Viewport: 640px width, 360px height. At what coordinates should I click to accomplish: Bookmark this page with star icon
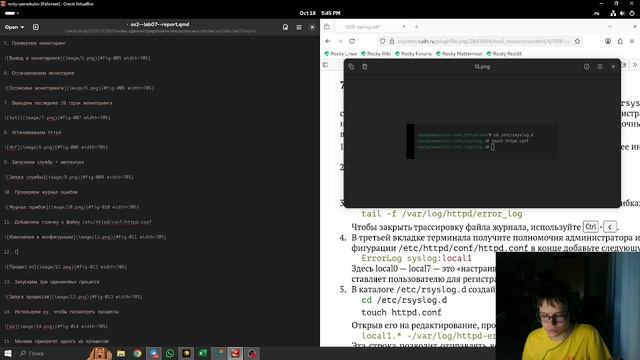[x=577, y=41]
